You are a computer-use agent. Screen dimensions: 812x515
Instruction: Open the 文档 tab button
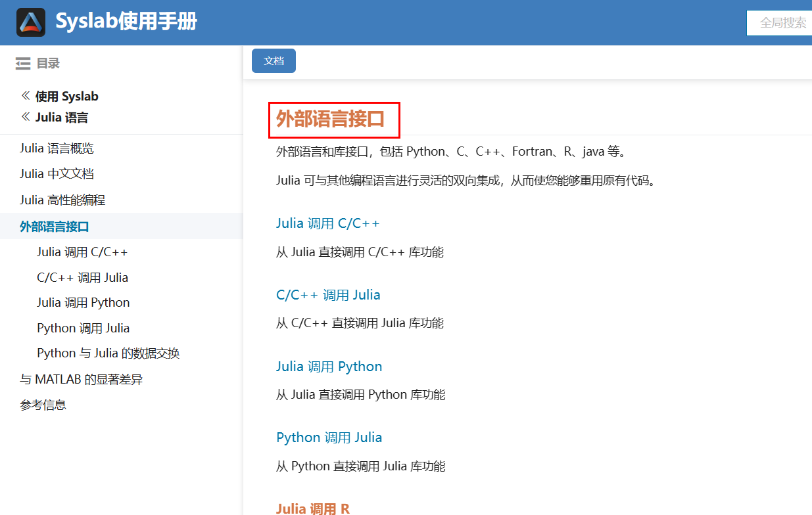274,60
